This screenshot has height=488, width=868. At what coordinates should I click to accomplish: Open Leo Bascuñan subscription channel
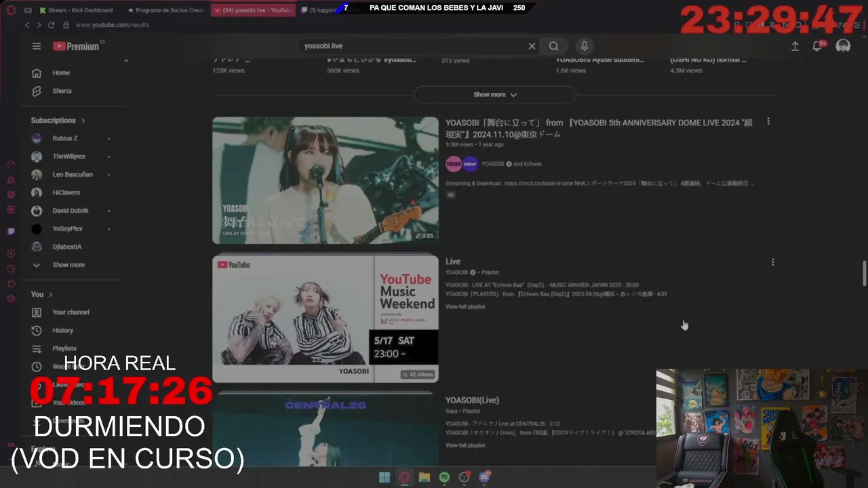(x=73, y=174)
